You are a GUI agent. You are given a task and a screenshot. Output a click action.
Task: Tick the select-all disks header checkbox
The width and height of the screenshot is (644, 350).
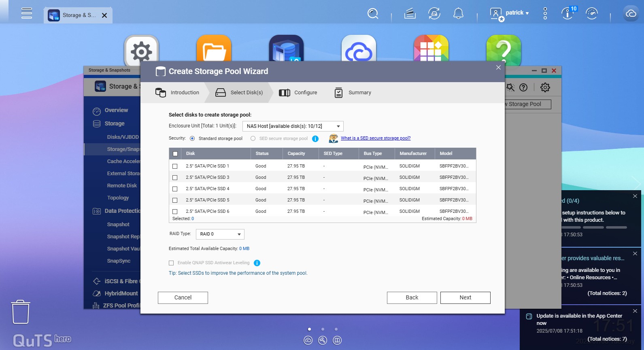175,154
